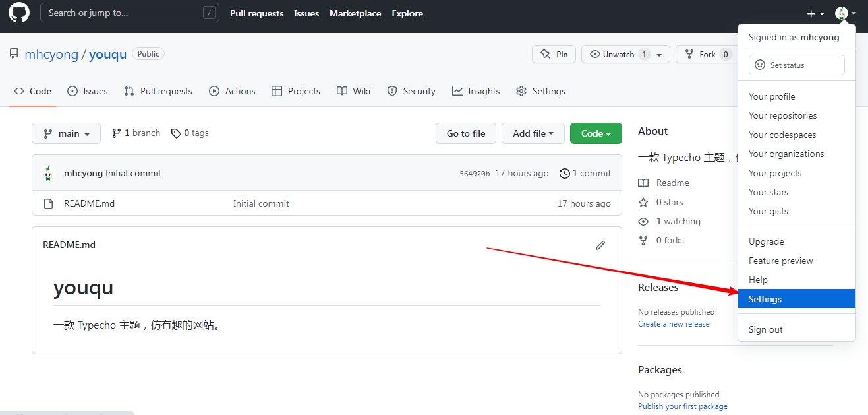Click the README.md file icon

(x=48, y=204)
